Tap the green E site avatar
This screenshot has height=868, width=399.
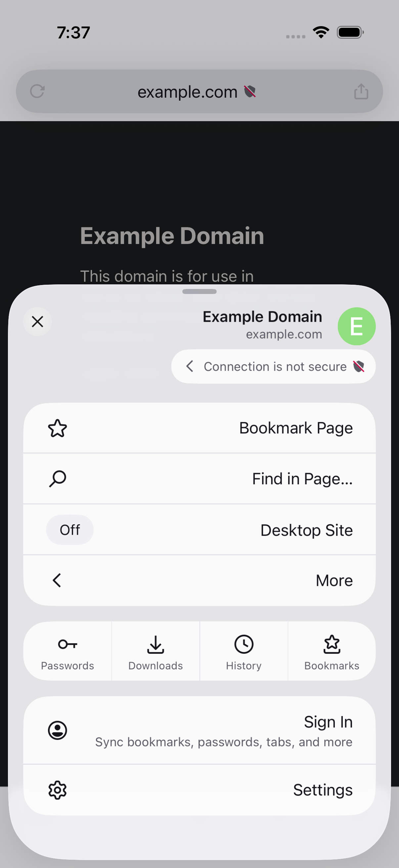(x=357, y=326)
